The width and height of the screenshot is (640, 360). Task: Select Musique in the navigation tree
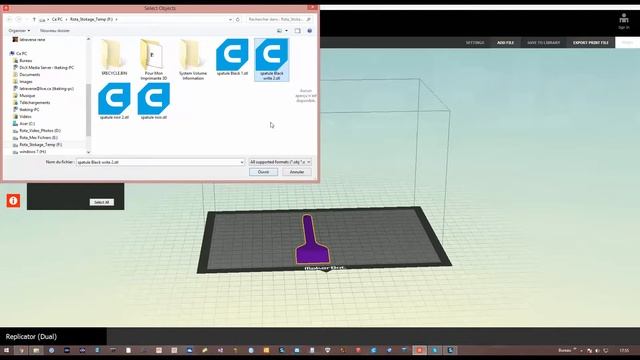tap(27, 96)
